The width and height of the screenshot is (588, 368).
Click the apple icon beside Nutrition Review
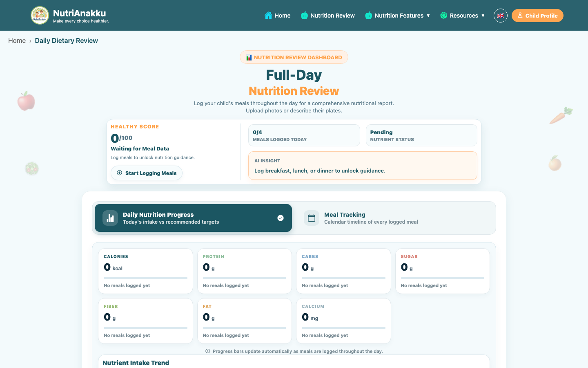coord(304,16)
